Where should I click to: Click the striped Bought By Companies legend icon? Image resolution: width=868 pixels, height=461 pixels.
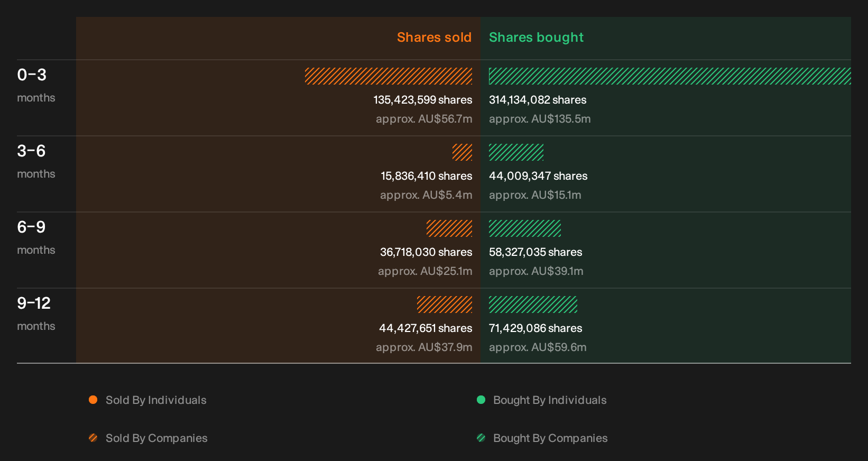[x=481, y=438]
